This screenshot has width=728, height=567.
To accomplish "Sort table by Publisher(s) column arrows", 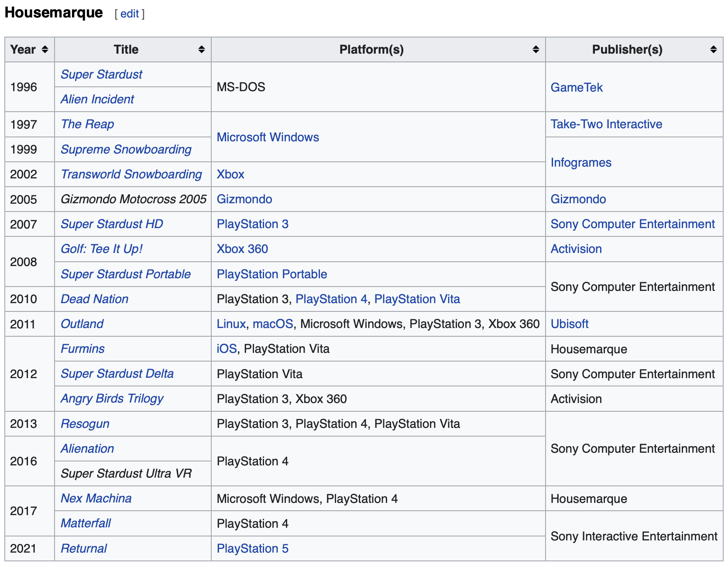I will click(x=713, y=49).
